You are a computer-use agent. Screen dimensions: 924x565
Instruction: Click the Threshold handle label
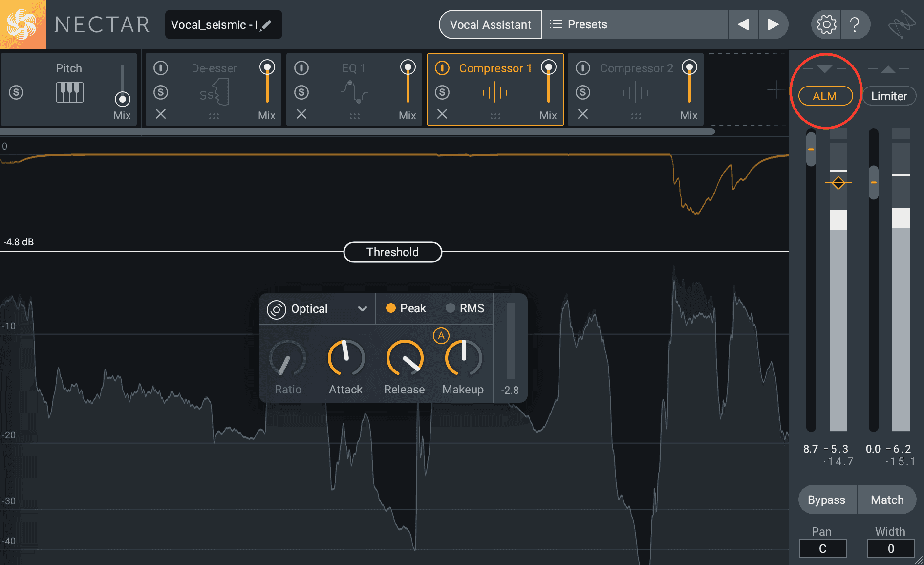pyautogui.click(x=393, y=252)
